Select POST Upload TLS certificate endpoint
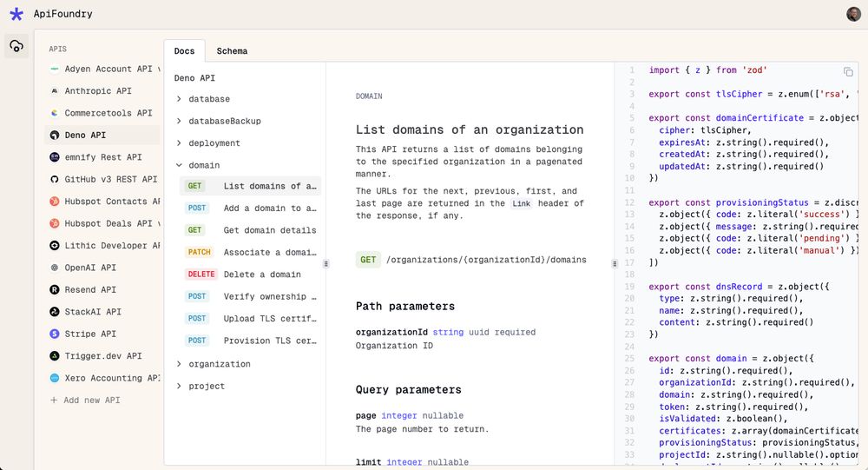Screen dimensions: 868x470 [x=250, y=319]
